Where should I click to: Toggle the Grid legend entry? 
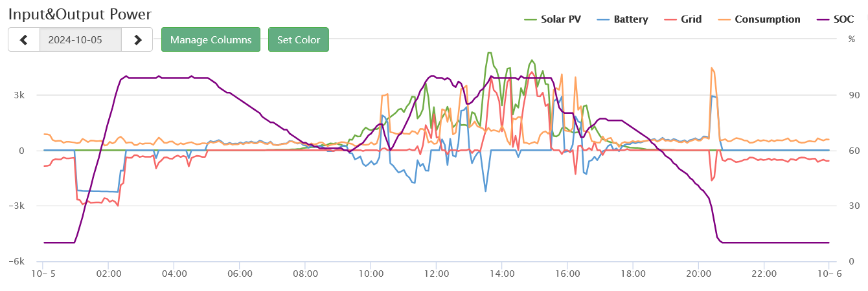(x=687, y=19)
